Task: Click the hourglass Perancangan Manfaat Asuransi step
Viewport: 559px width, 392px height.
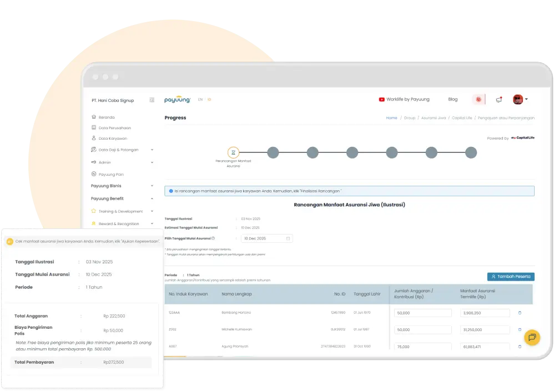Action: pos(234,152)
